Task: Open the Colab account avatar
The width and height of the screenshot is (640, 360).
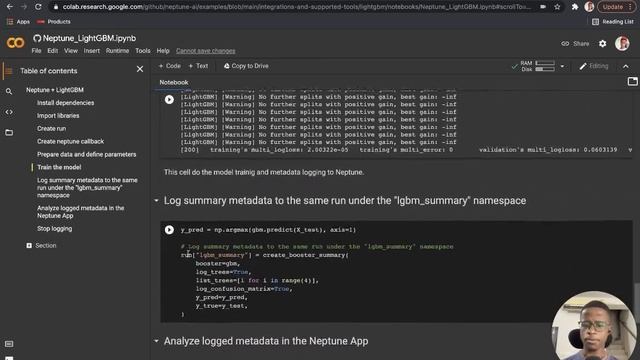Action: pyautogui.click(x=622, y=44)
